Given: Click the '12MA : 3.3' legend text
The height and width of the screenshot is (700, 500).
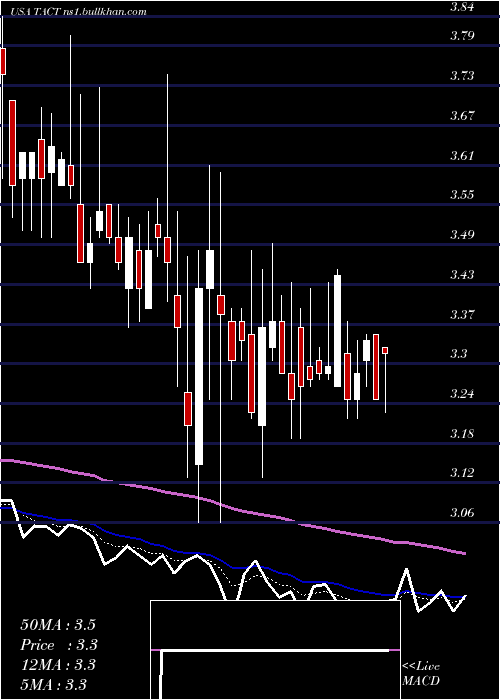Looking at the screenshot, I should (58, 665).
